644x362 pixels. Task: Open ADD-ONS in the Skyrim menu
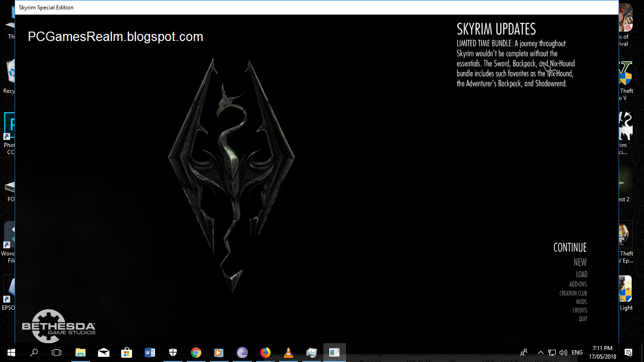pyautogui.click(x=578, y=284)
